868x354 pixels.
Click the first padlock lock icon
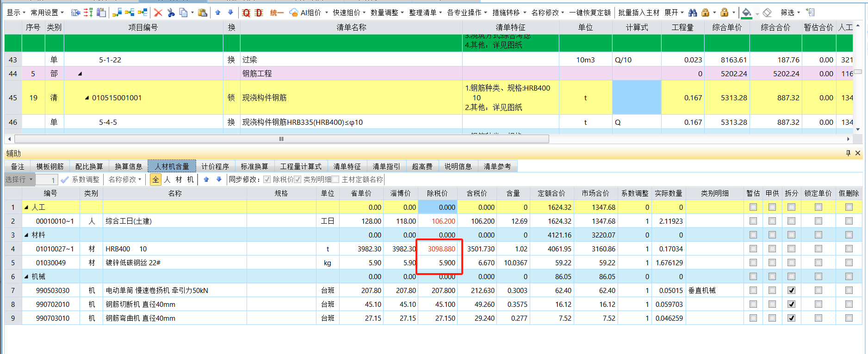click(x=705, y=12)
